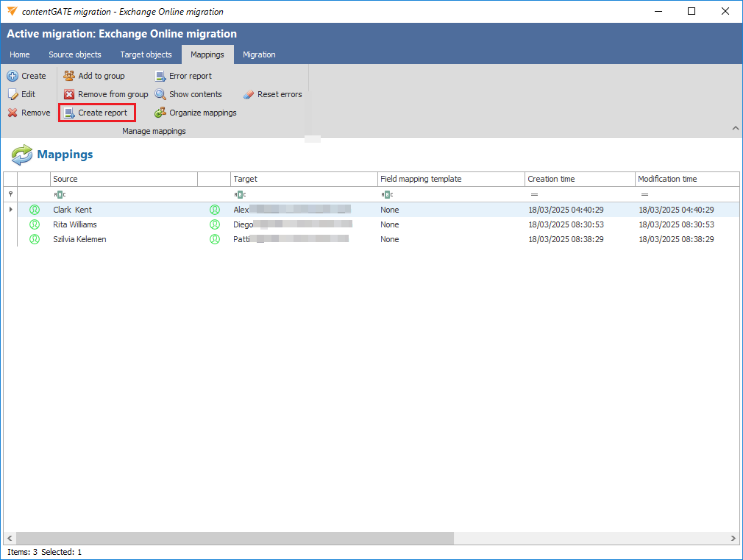
Task: Click the Create mapping icon
Action: tap(13, 76)
